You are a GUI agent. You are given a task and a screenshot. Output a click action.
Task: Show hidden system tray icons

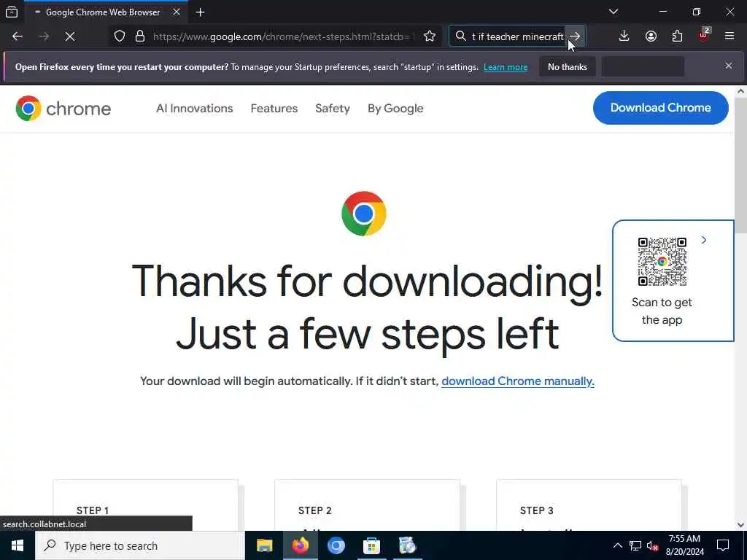(x=617, y=545)
